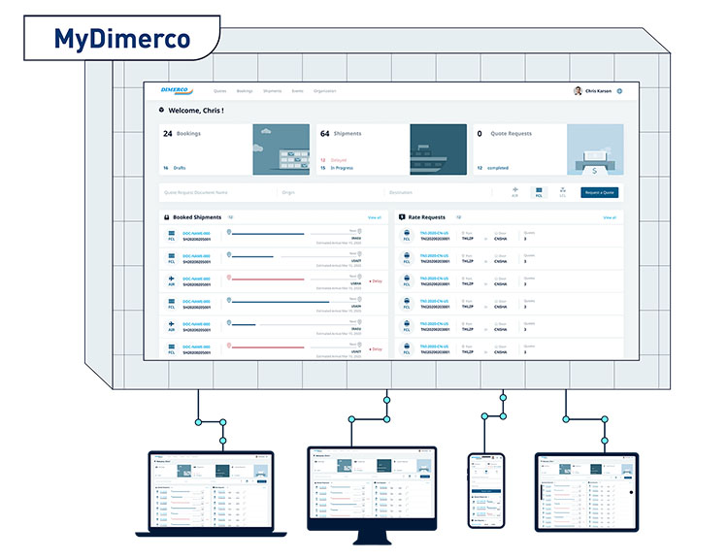728x560 pixels.
Task: Focus the Destination input field
Action: pos(439,192)
